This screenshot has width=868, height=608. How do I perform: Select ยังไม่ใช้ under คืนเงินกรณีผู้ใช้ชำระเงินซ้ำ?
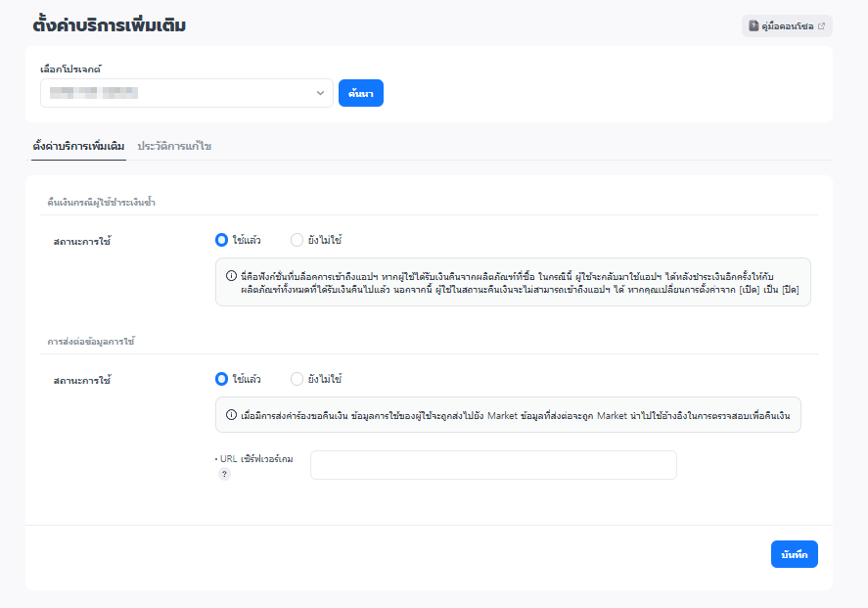tap(297, 240)
